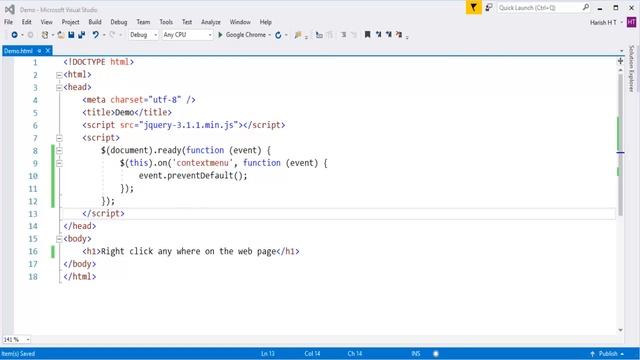Image resolution: width=640 pixels, height=360 pixels.
Task: Open the active documents list dropdown arrow
Action: [622, 51]
